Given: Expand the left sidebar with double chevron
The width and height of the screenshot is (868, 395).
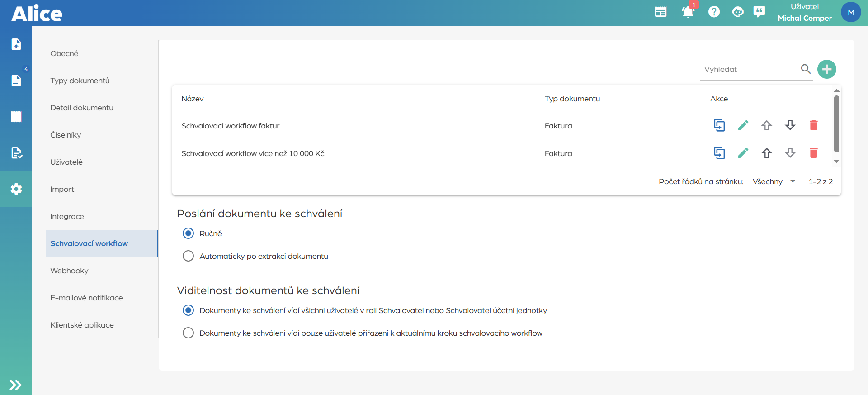Looking at the screenshot, I should (16, 385).
